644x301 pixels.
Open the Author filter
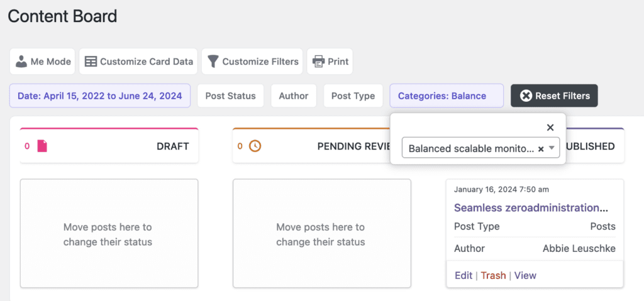pyautogui.click(x=294, y=96)
